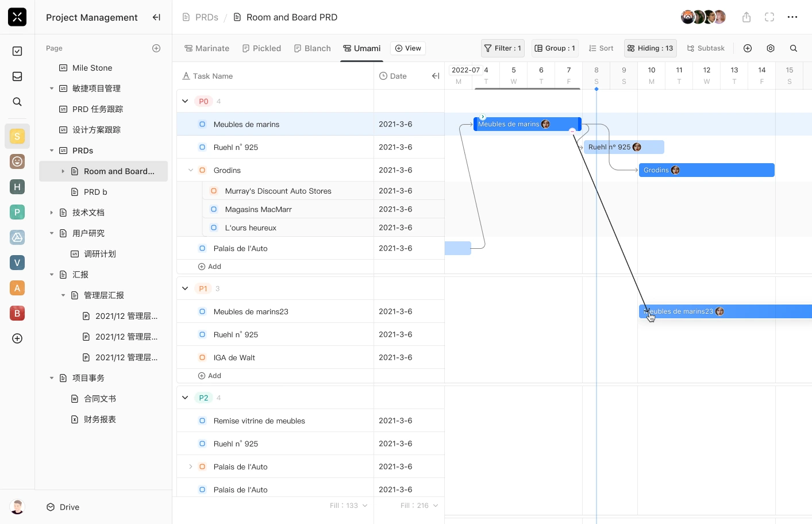Collapse the P1 group
The image size is (812, 524).
[x=185, y=288]
